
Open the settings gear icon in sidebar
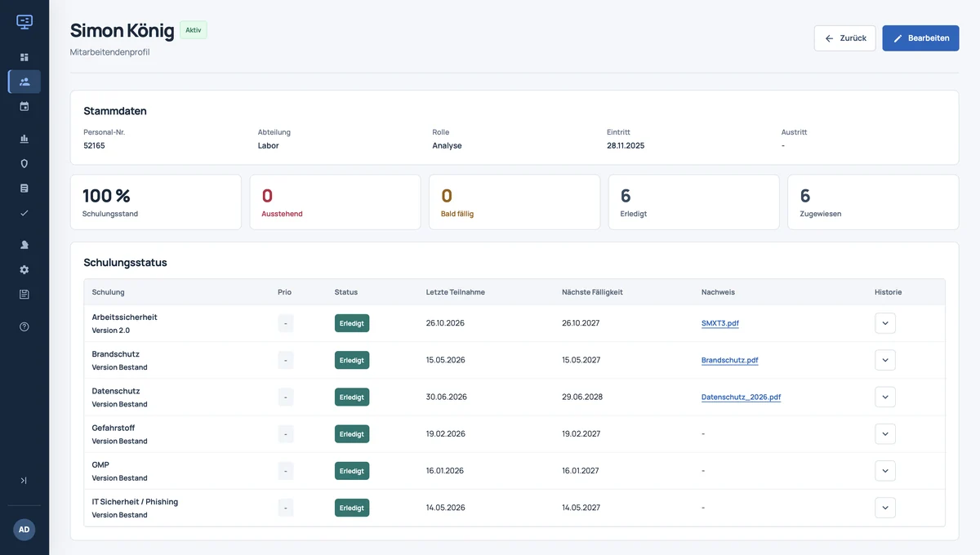(24, 269)
